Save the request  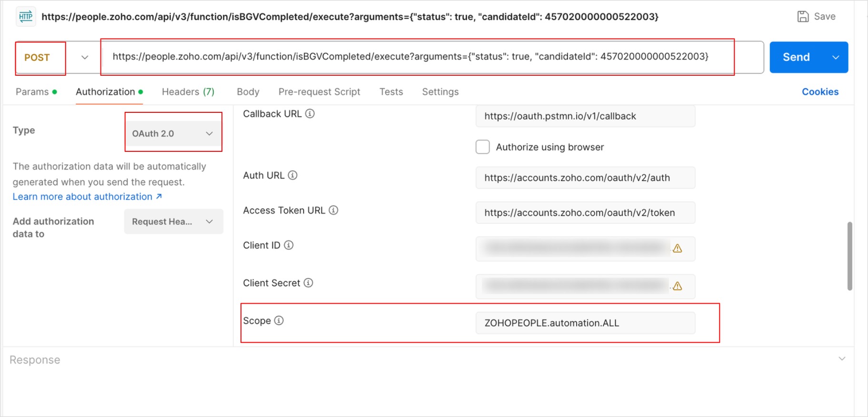click(x=817, y=17)
